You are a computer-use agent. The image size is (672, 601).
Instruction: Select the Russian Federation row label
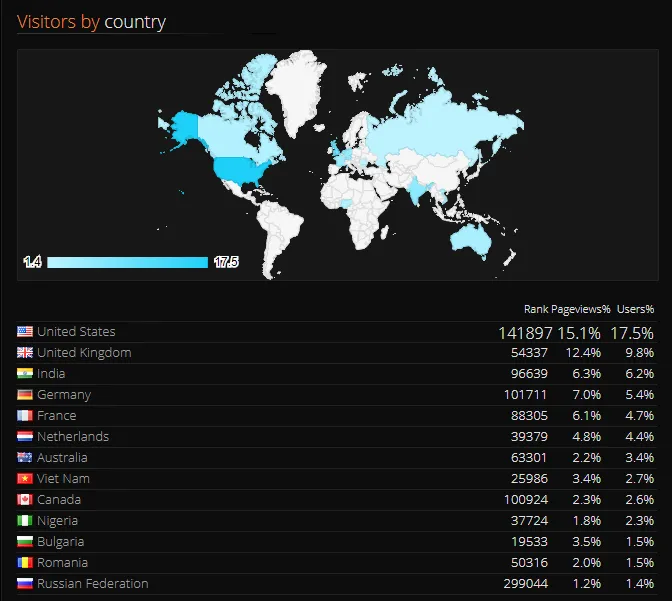(93, 583)
